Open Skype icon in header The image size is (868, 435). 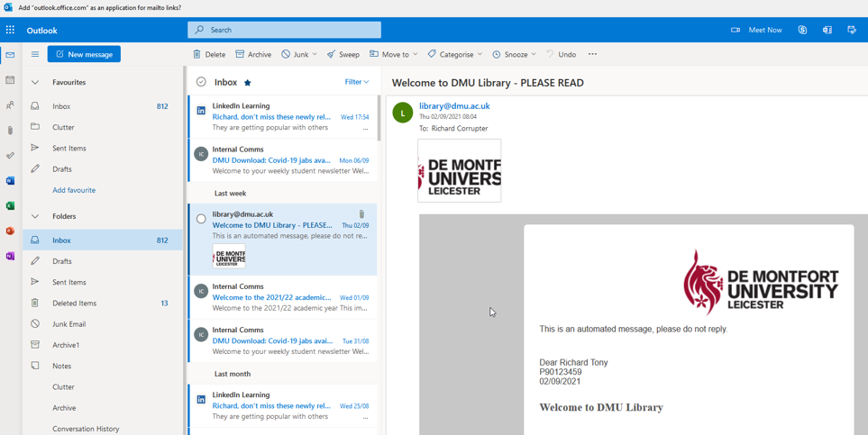click(x=802, y=30)
